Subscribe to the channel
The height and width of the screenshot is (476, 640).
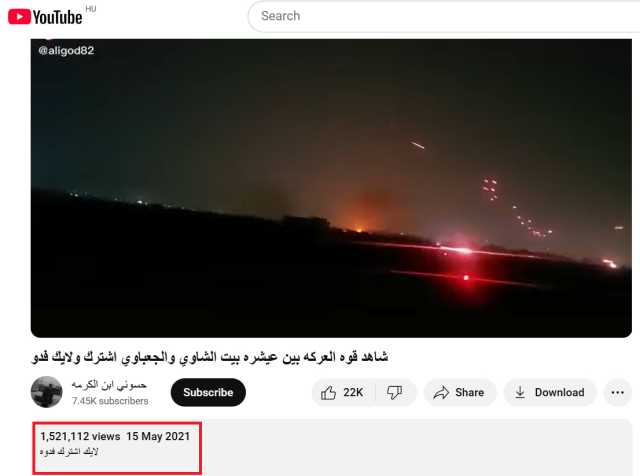(208, 392)
